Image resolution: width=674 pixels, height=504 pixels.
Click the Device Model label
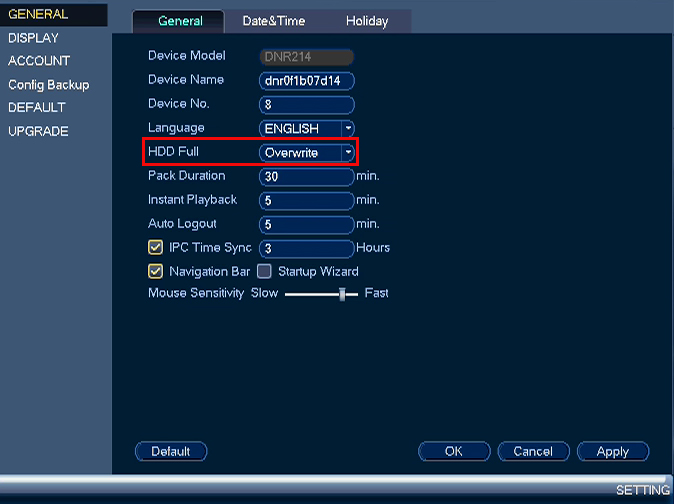(x=187, y=56)
